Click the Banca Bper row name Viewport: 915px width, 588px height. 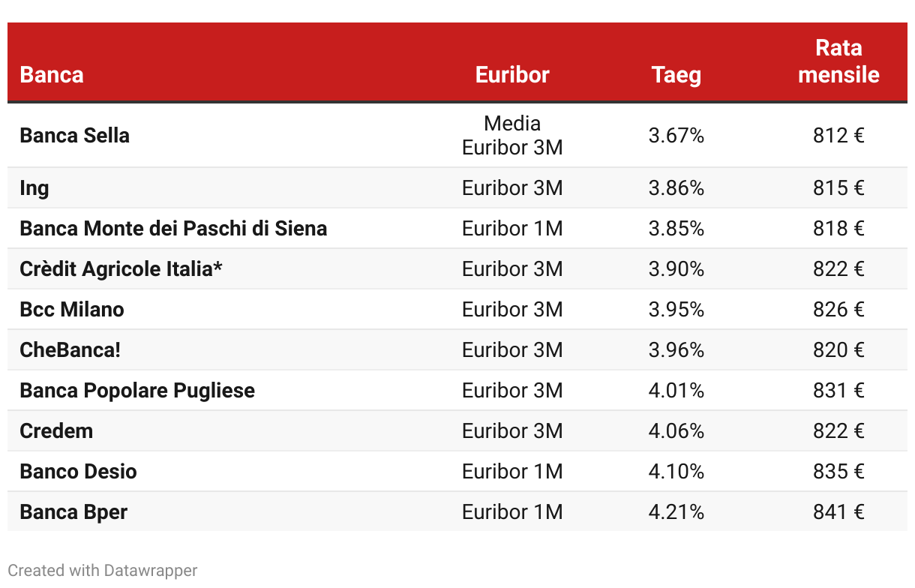(73, 511)
